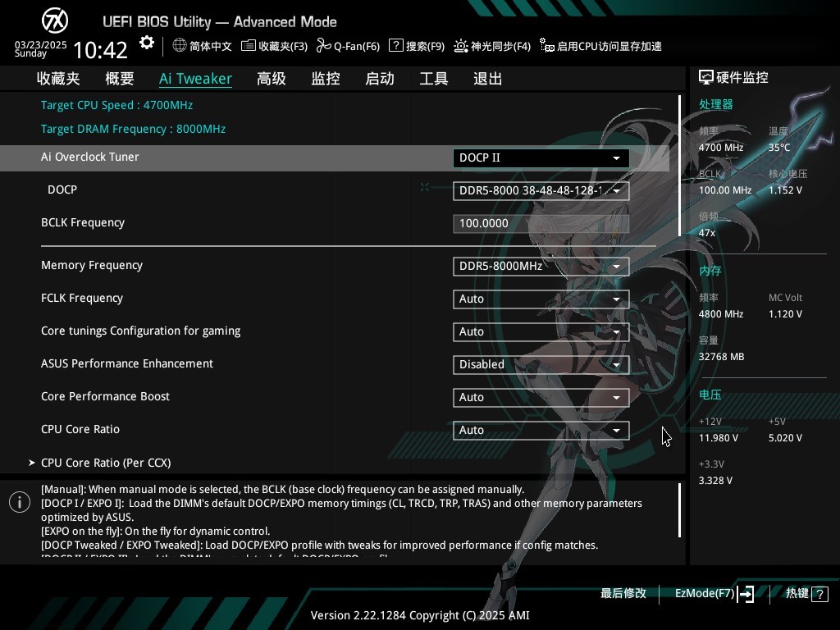Screen dimensions: 840x630
Task: Open Core tunings Configuration for gaming dropdown
Action: 541,331
